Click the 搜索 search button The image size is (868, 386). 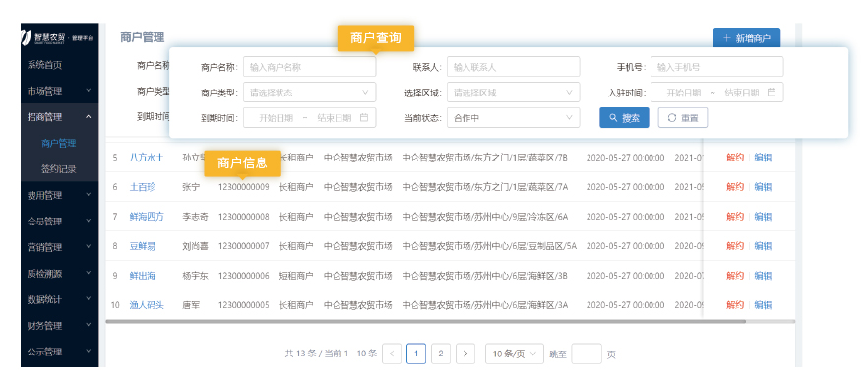[x=624, y=118]
